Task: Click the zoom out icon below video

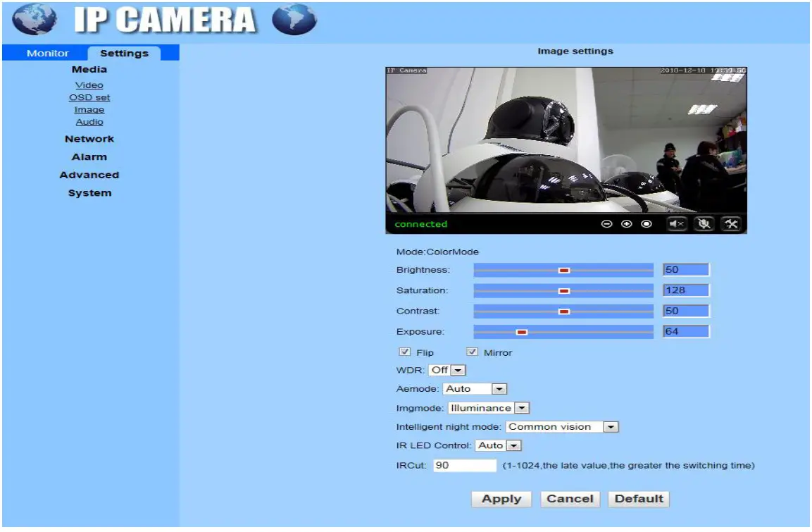Action: click(x=606, y=223)
